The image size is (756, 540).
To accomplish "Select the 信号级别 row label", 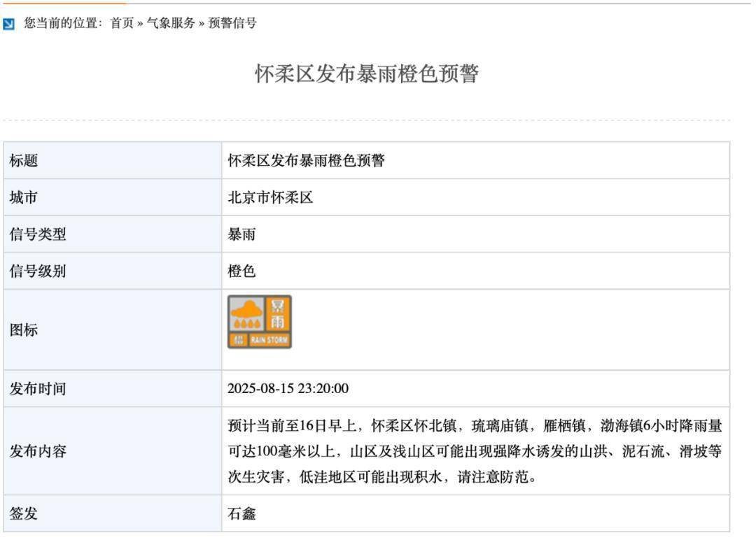I will pos(38,271).
